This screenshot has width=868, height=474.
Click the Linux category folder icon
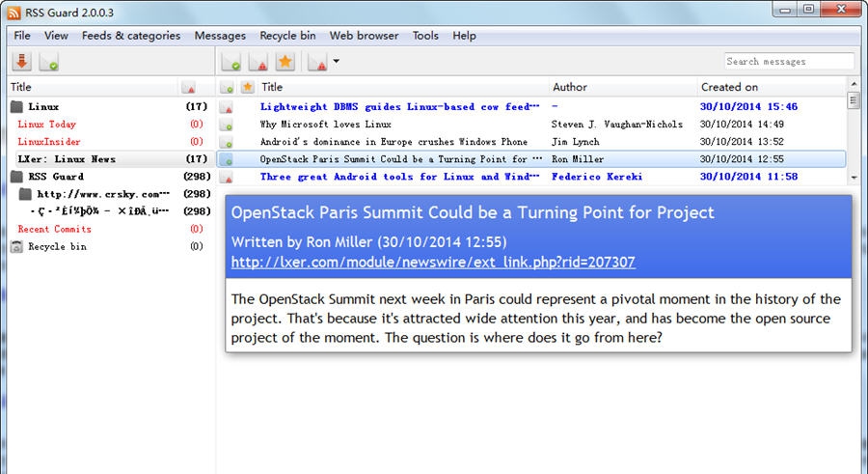click(16, 106)
